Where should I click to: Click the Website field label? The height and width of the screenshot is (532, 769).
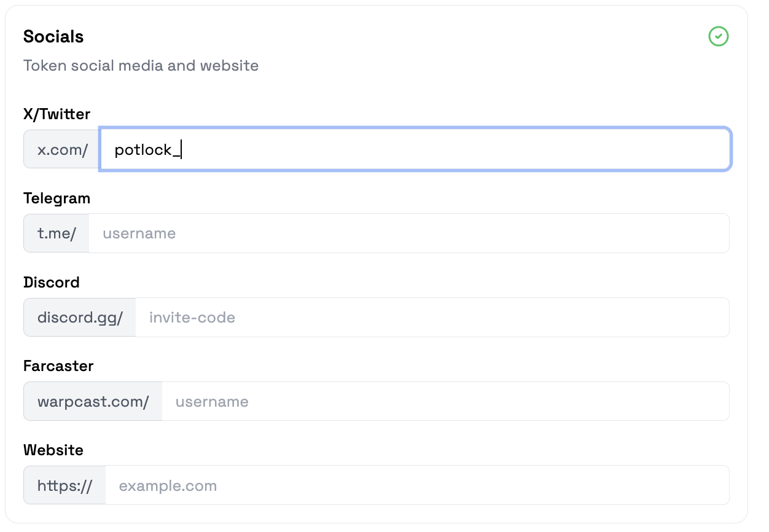tap(53, 450)
